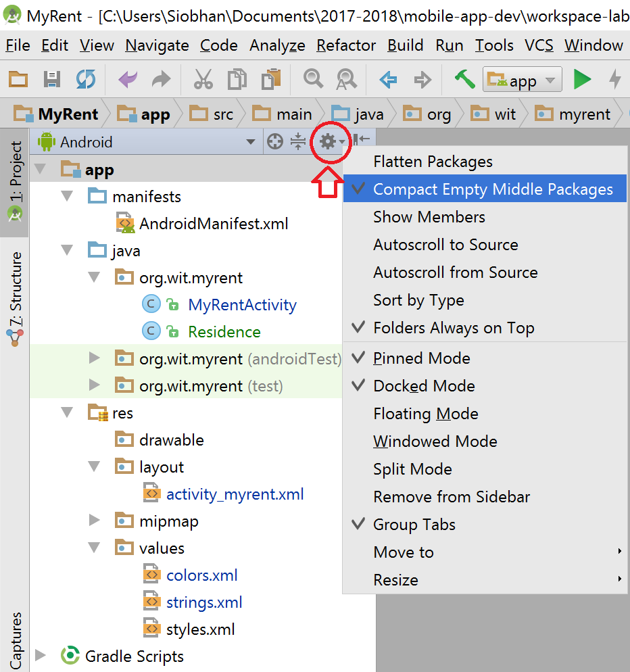The width and height of the screenshot is (630, 672).
Task: Cut selection using the scissors icon
Action: tap(203, 79)
